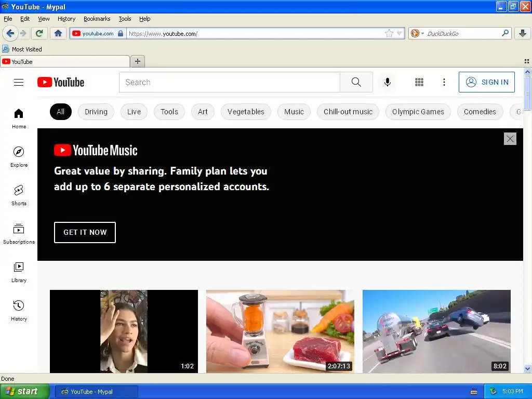Open History in the sidebar

coord(19,311)
